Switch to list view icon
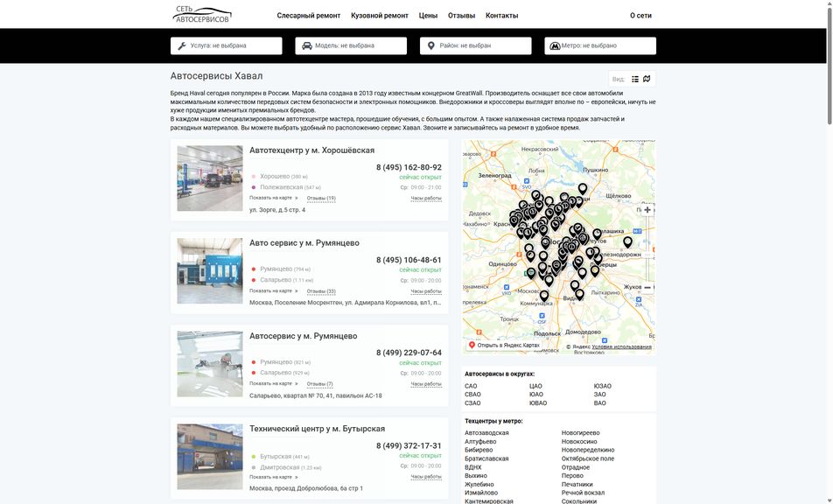The image size is (833, 504). pos(635,79)
